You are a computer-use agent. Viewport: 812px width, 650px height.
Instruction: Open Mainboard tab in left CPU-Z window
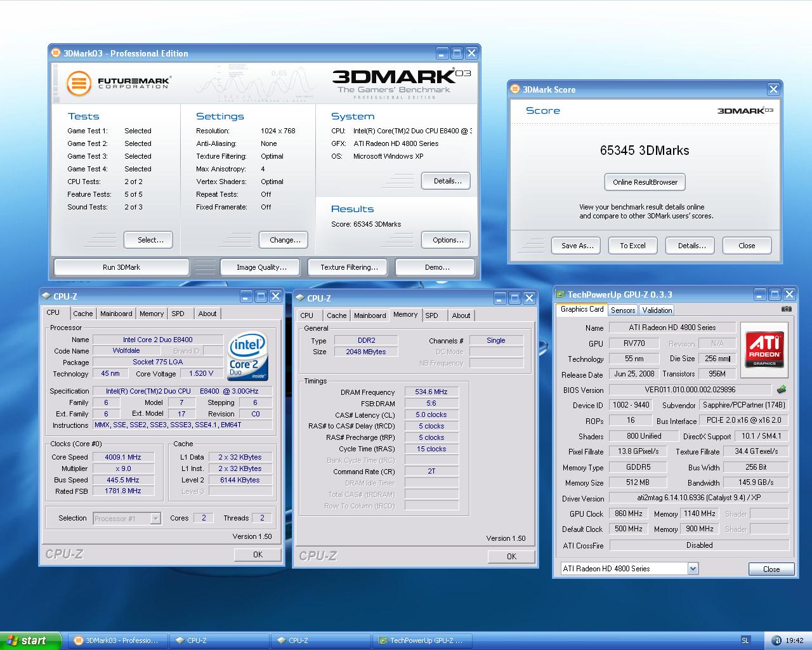(x=116, y=314)
